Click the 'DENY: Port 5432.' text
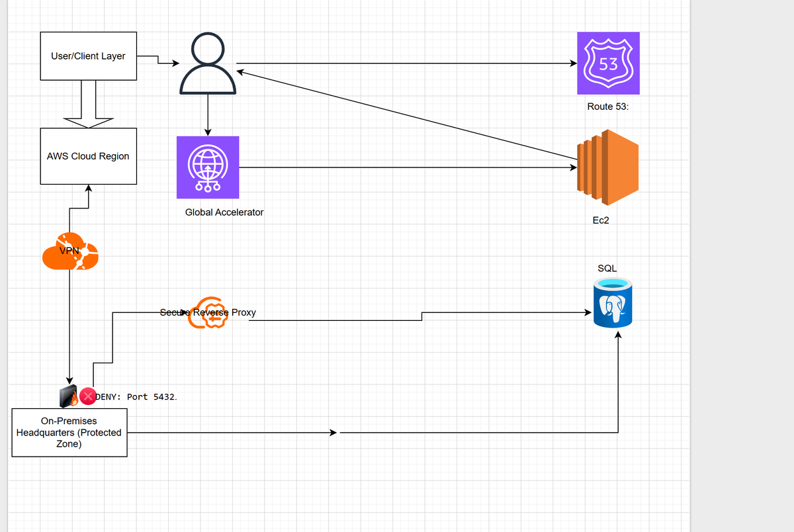794x532 pixels. tap(137, 397)
